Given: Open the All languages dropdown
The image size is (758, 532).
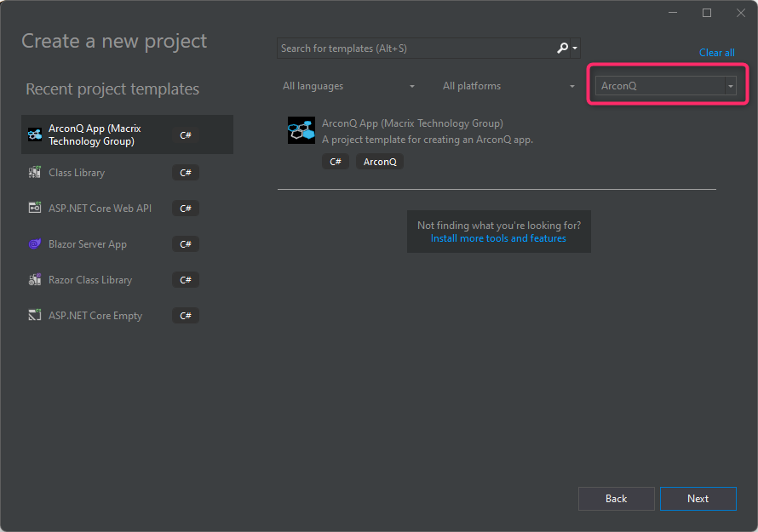Looking at the screenshot, I should coord(348,86).
